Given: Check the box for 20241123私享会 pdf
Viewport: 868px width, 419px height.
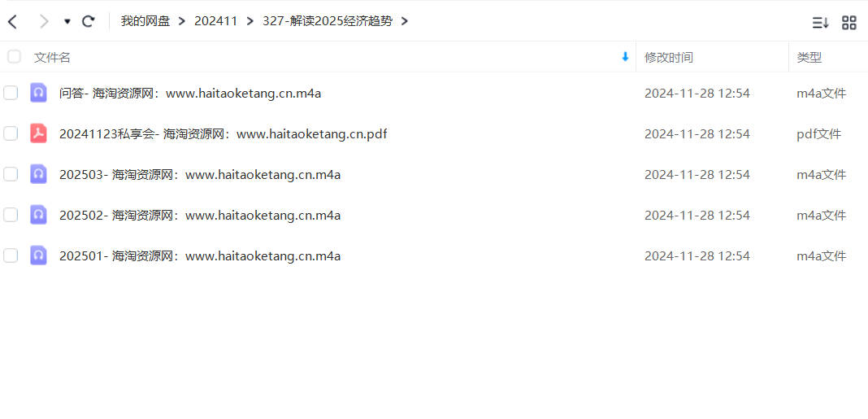Looking at the screenshot, I should click(11, 133).
